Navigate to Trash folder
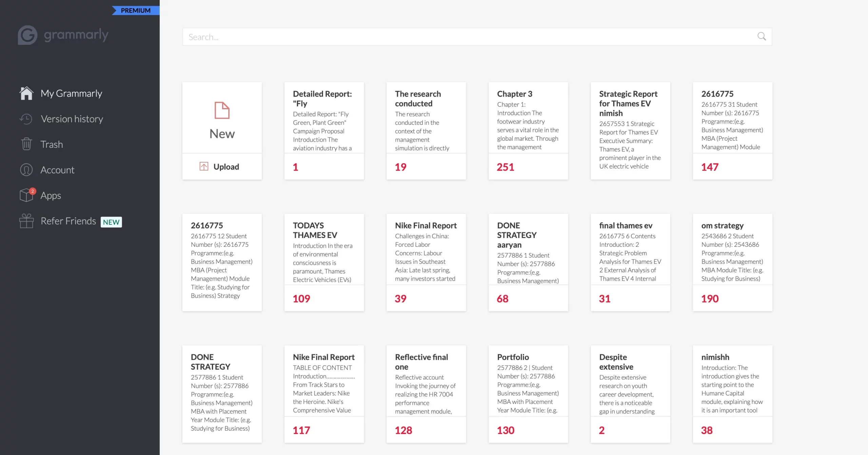Image resolution: width=868 pixels, height=455 pixels. [51, 144]
